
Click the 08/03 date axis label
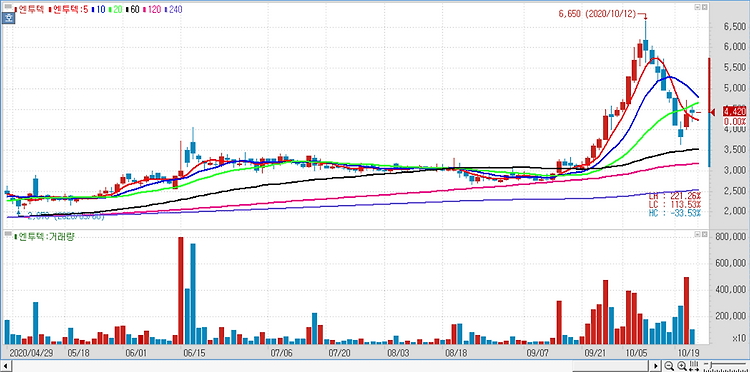click(x=398, y=353)
